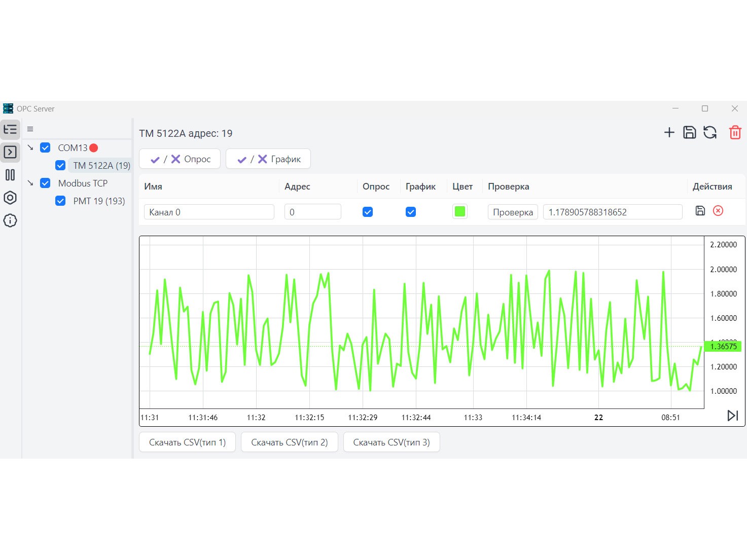
Task: Toggle the Опрос checkbox for Канал 0
Action: [368, 212]
